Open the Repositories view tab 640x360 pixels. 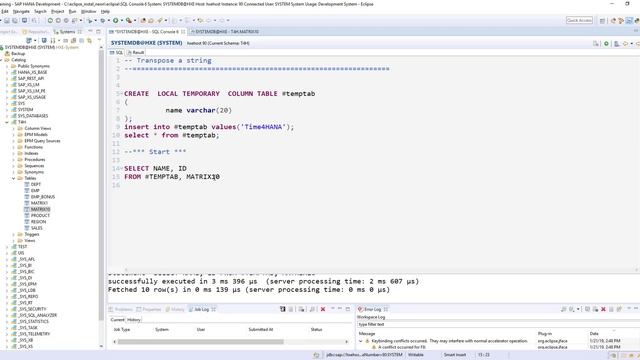(x=36, y=31)
